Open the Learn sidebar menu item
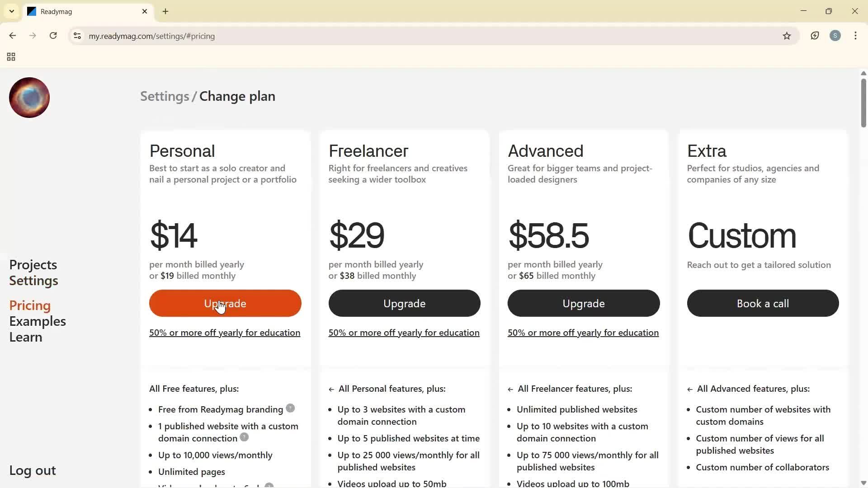Screen dimensions: 868x488 (x=26, y=337)
